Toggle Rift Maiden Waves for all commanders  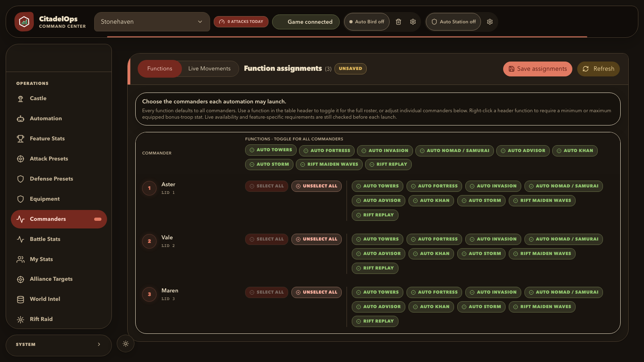[x=329, y=165]
